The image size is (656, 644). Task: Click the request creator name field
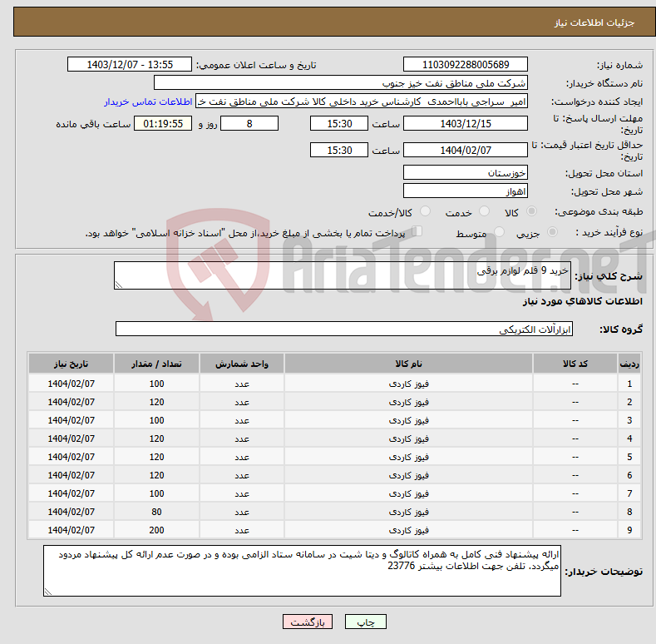[362, 102]
